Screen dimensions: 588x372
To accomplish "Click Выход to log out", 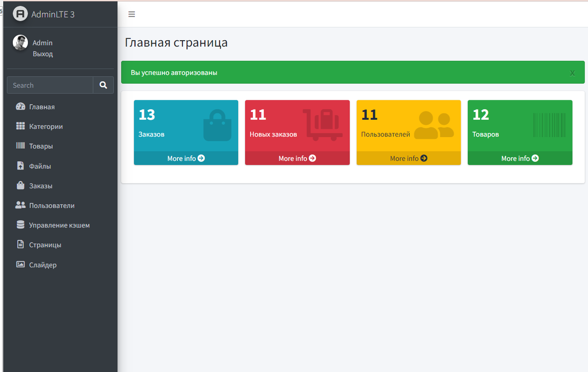I will pos(42,54).
